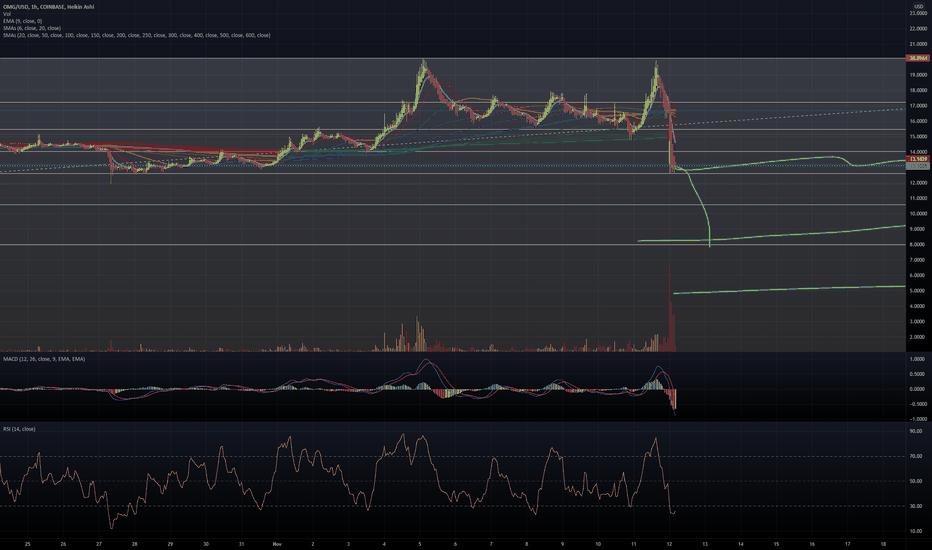
Task: Click the MACD axis value 0.0000
Action: 918,389
